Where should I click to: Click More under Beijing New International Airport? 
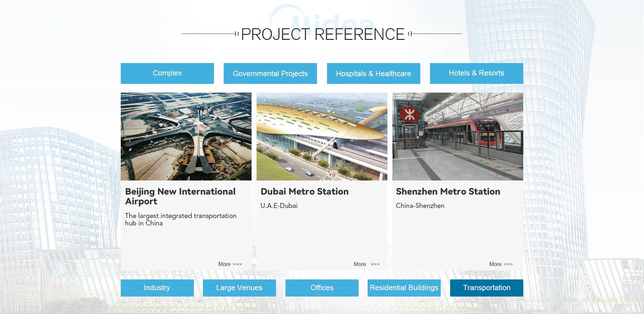230,264
